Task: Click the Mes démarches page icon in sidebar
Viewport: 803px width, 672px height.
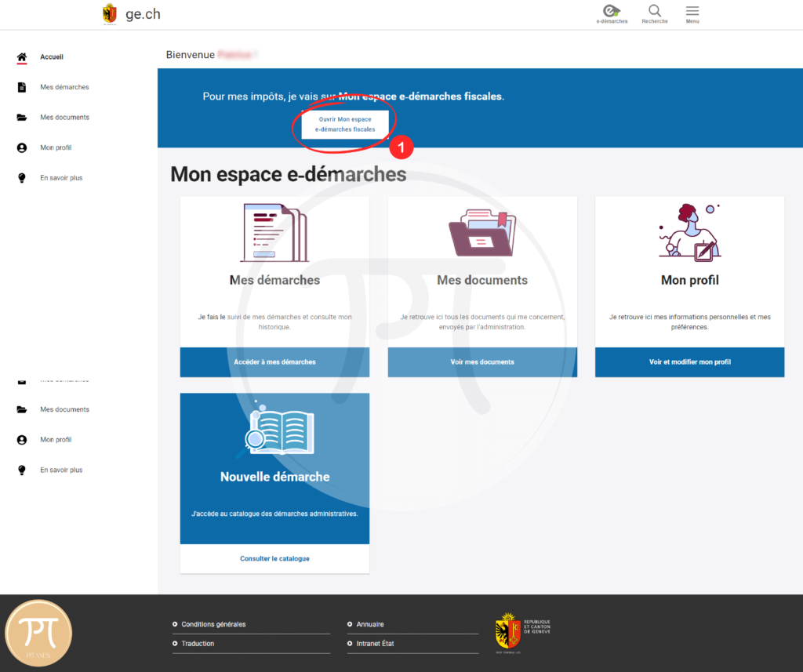Action: pos(21,87)
